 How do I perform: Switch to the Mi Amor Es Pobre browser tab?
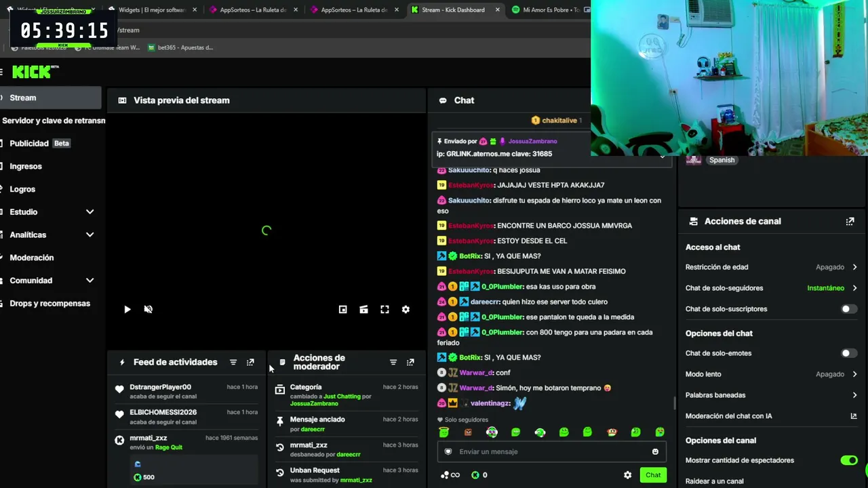[x=551, y=10]
